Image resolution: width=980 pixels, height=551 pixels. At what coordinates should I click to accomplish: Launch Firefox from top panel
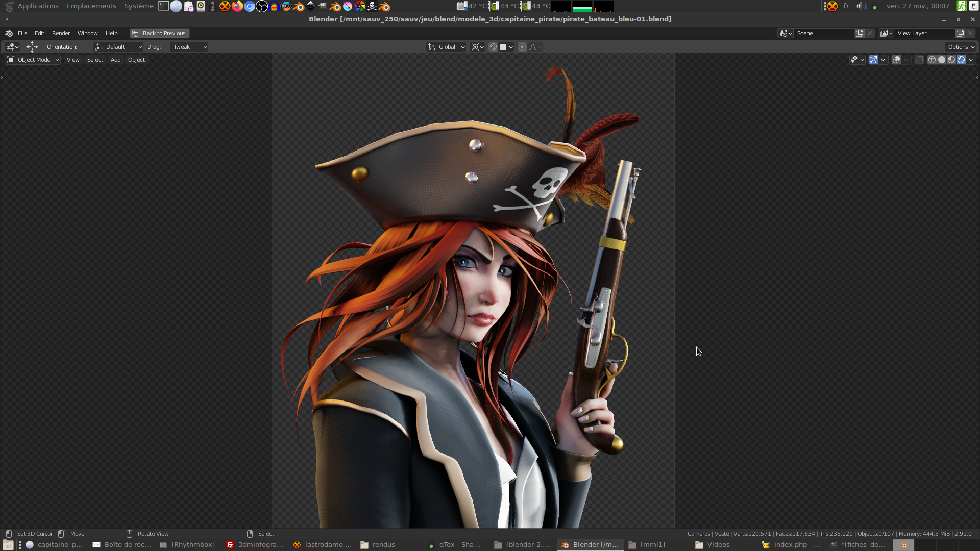pyautogui.click(x=237, y=6)
